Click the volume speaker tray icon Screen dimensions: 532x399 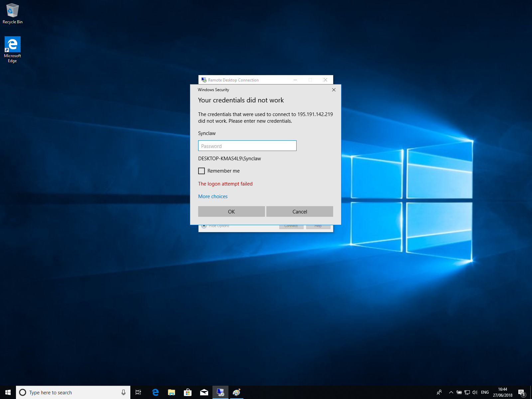click(x=475, y=392)
